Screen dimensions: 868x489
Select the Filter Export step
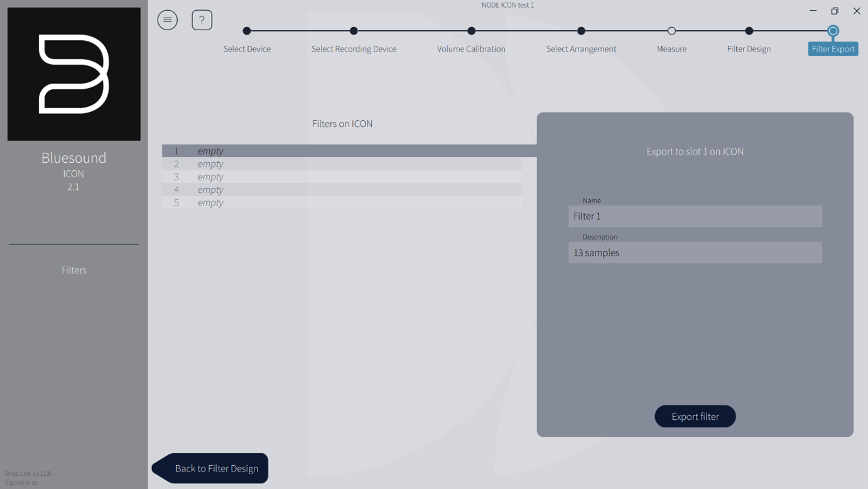pyautogui.click(x=833, y=31)
